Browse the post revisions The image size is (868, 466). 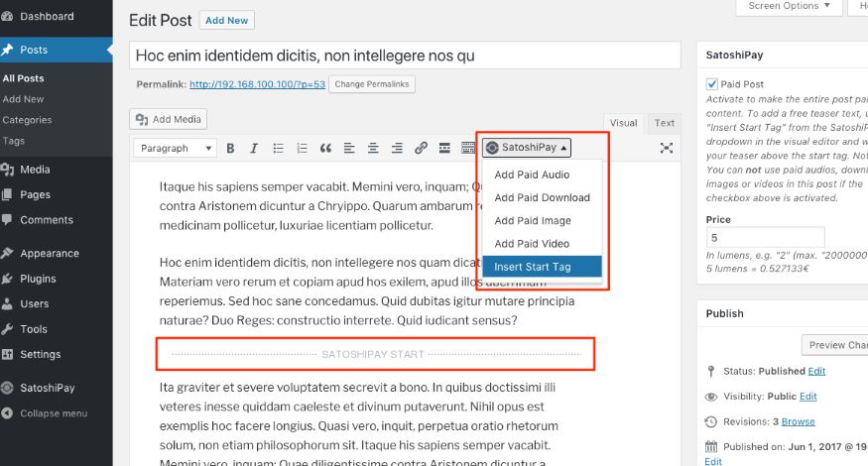[798, 421]
